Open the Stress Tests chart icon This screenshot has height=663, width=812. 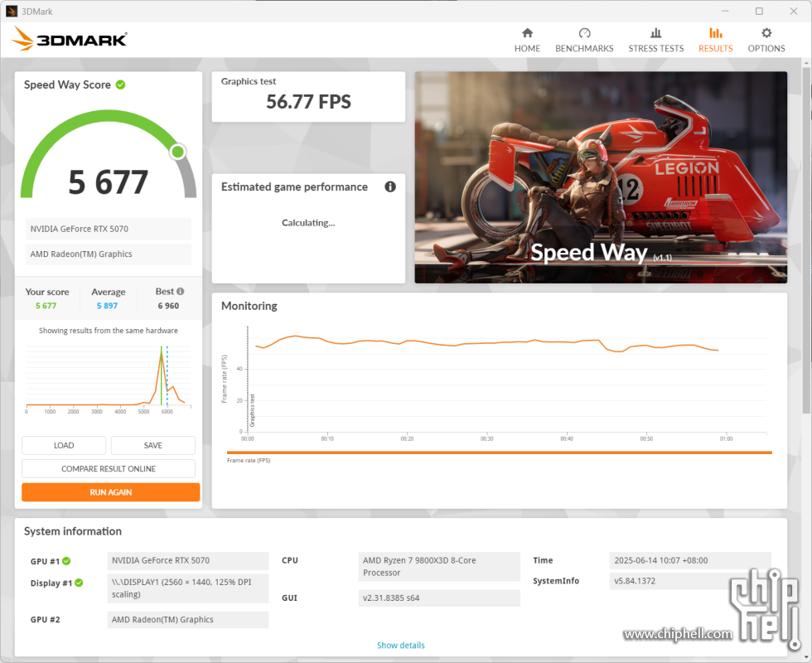click(655, 33)
